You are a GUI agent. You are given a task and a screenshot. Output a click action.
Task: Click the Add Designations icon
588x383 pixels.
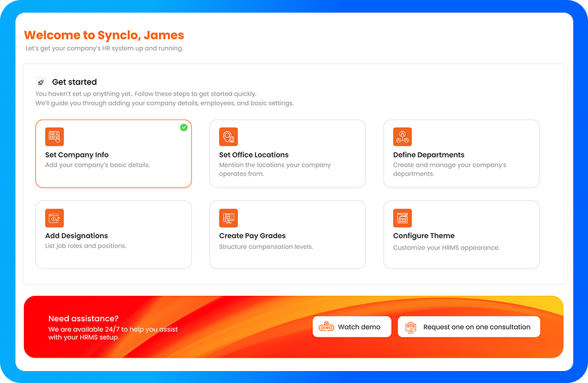pyautogui.click(x=54, y=218)
